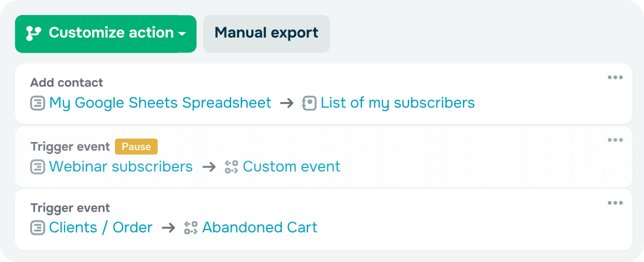This screenshot has width=644, height=262.
Task: Click the Manual export button
Action: tap(266, 34)
